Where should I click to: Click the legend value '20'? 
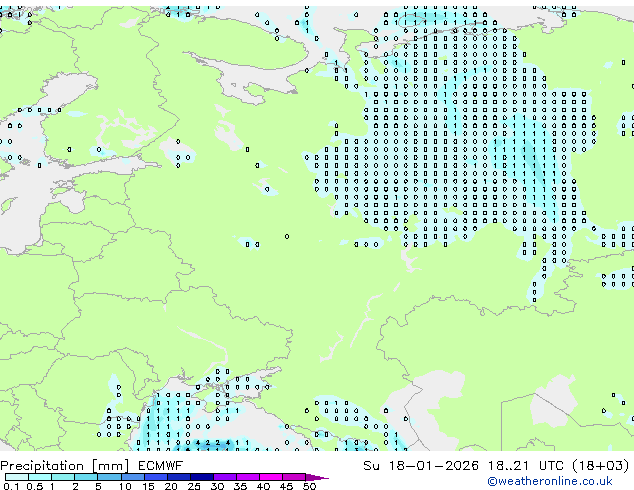171,486
